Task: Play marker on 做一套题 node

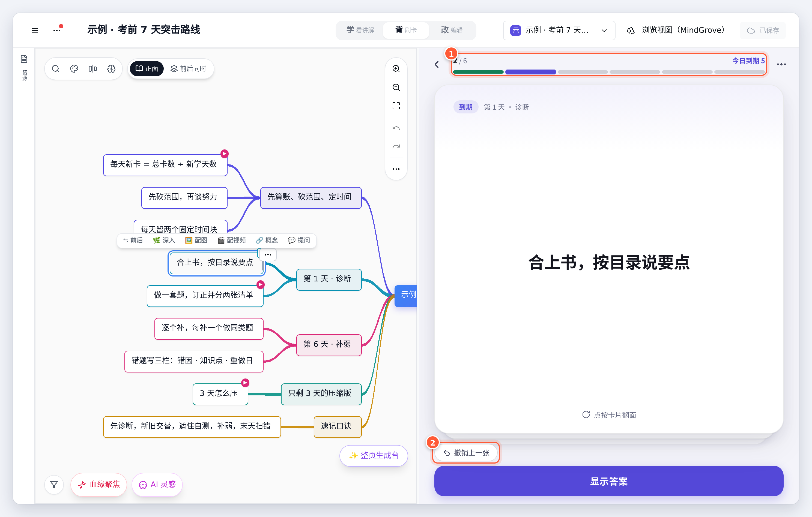Action: click(260, 284)
